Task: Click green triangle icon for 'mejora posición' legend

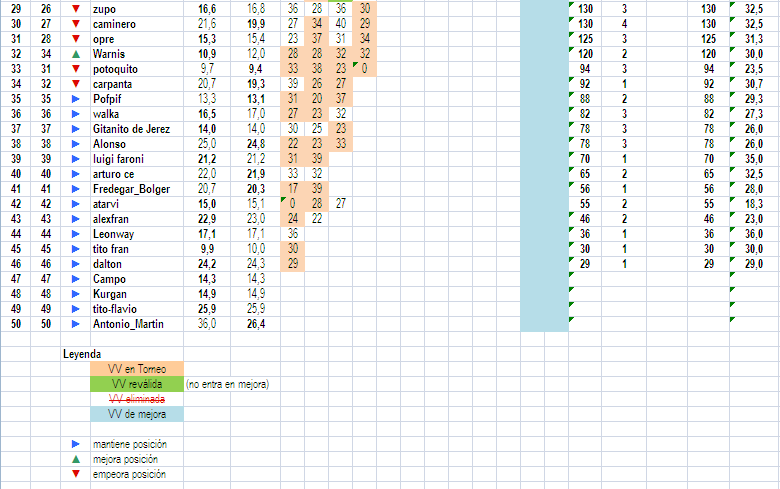Action: (x=75, y=459)
